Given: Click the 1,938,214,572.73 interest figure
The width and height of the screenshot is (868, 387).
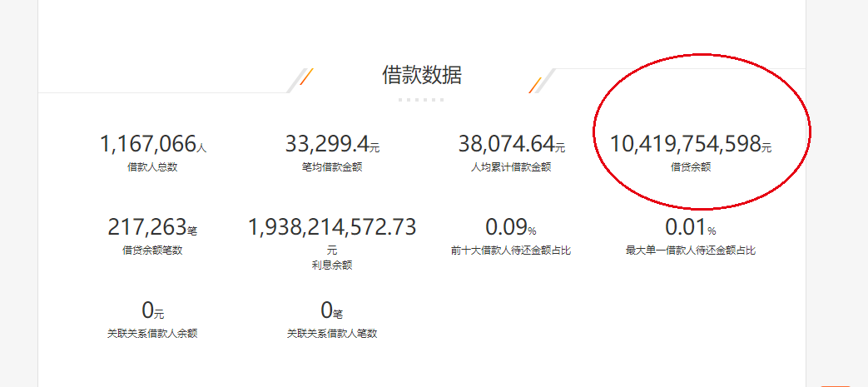Looking at the screenshot, I should tap(332, 227).
